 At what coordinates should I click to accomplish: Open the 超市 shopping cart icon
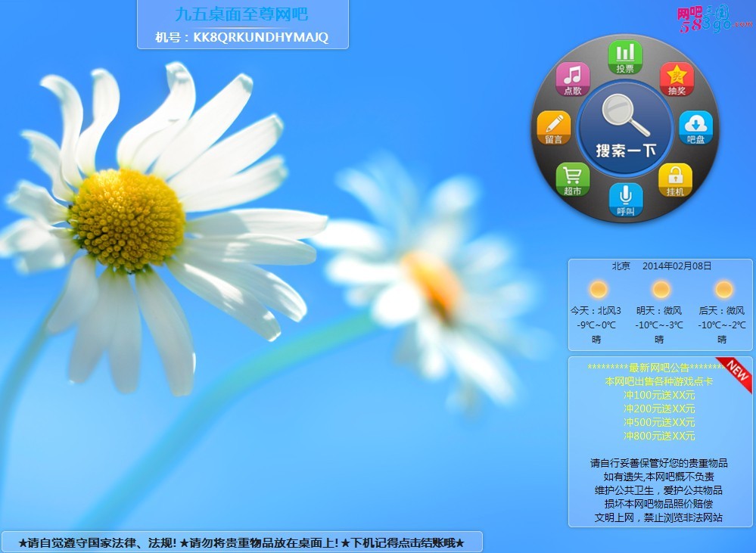573,179
